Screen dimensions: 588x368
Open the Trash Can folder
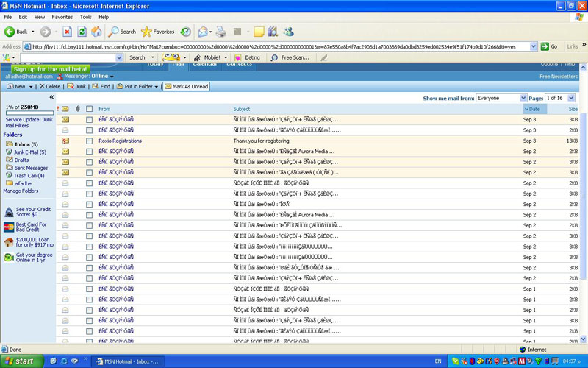(29, 175)
